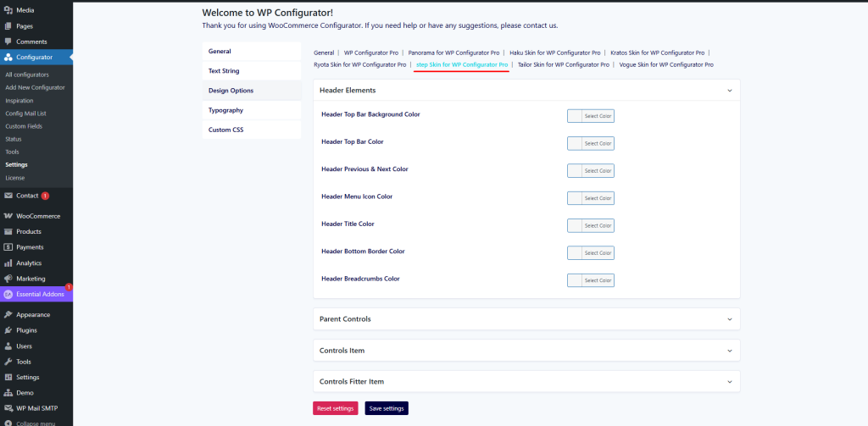Click the Media icon in sidebar
The image size is (868, 426).
click(x=8, y=10)
